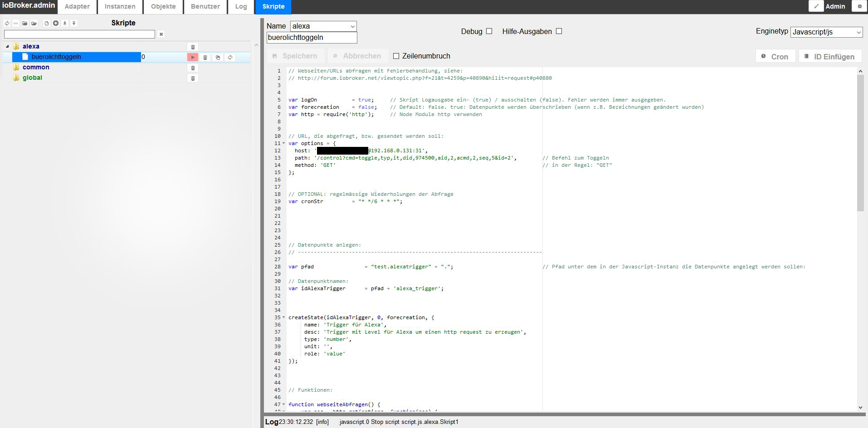868x428 pixels.
Task: Toggle the Hilfe-Ausgaben checkbox
Action: [559, 31]
